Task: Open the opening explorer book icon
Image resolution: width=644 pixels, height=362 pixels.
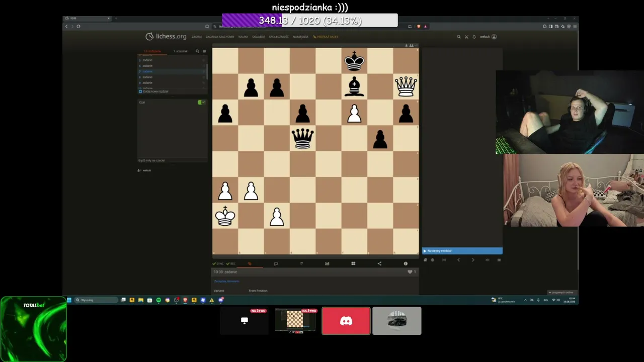Action: (x=426, y=260)
